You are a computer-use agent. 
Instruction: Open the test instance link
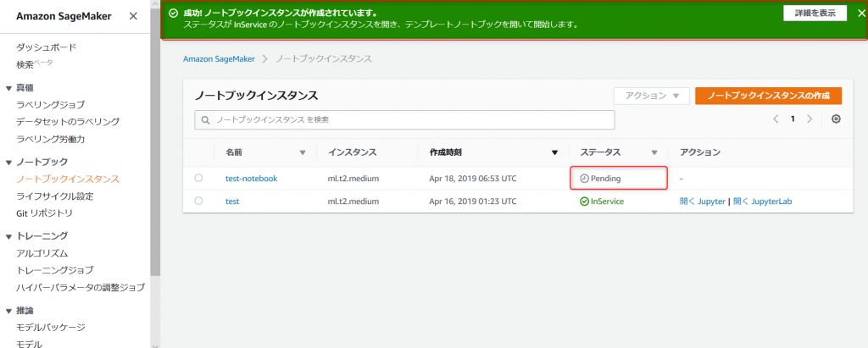(x=232, y=202)
